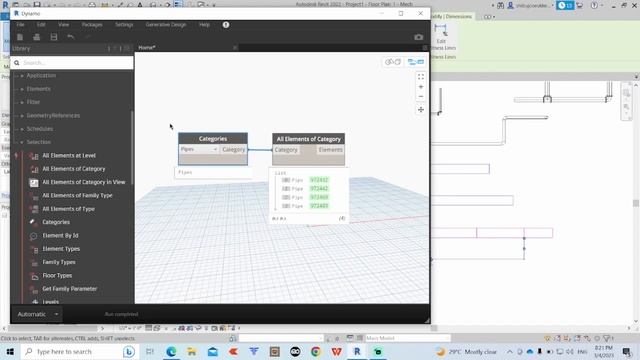Open File Explorer from taskbar
Viewport: 640px width, 360px height.
point(191,351)
